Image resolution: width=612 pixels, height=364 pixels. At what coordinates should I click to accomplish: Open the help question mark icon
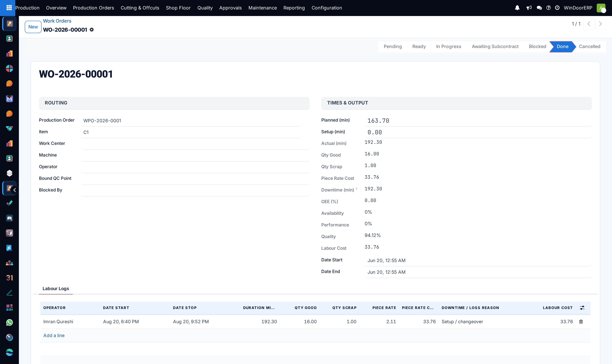pos(548,8)
